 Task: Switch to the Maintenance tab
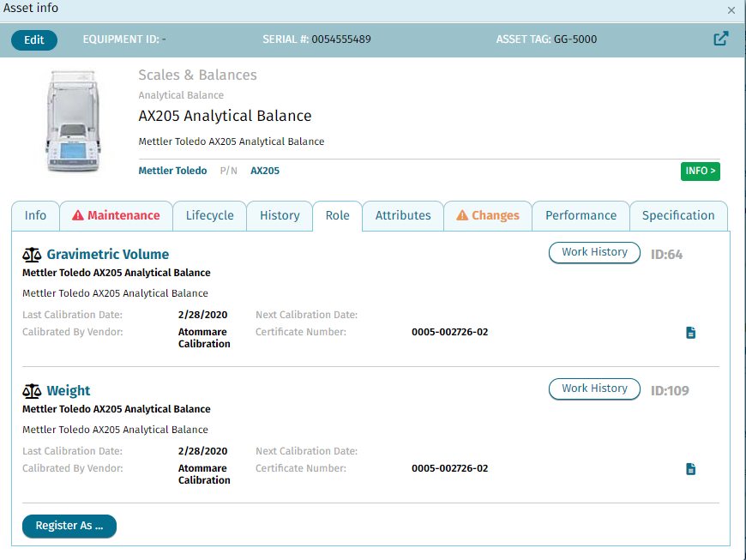coord(116,216)
